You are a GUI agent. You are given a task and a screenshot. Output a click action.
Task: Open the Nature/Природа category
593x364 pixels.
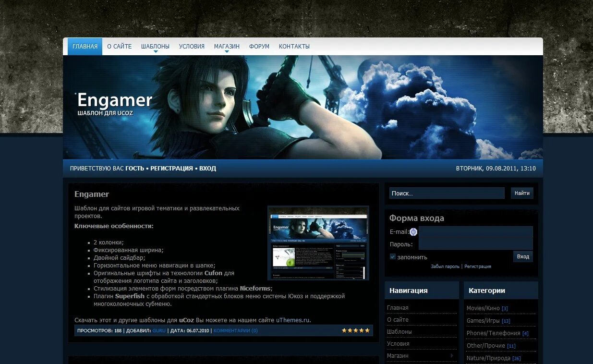(x=489, y=358)
